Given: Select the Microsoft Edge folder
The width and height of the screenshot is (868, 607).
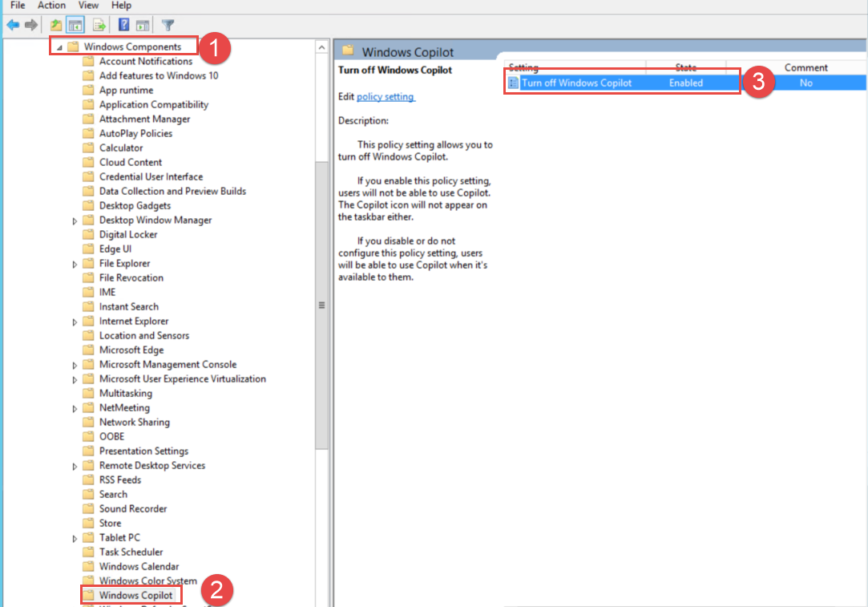Looking at the screenshot, I should pyautogui.click(x=131, y=350).
